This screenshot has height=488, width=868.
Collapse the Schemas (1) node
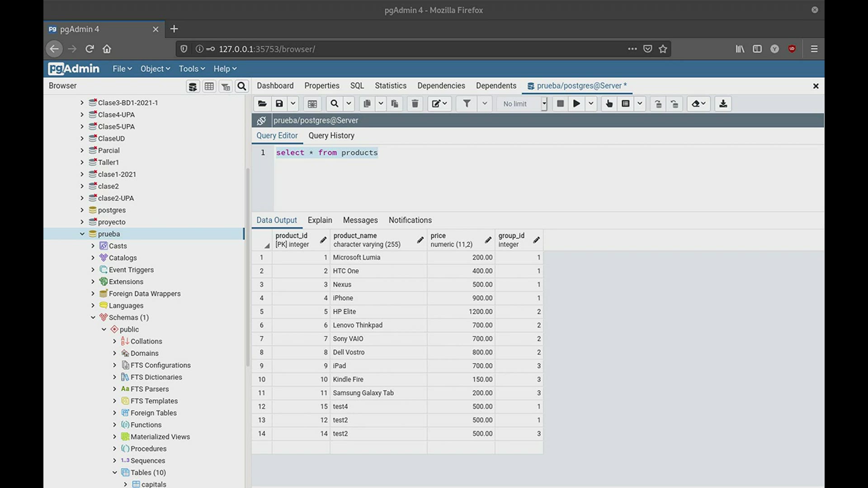point(93,318)
